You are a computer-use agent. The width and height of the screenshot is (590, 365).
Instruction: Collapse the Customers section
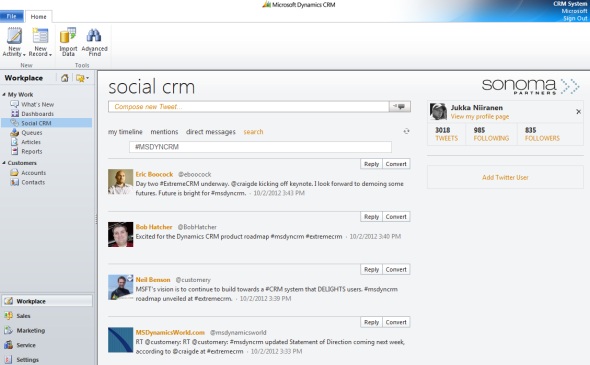(4, 163)
